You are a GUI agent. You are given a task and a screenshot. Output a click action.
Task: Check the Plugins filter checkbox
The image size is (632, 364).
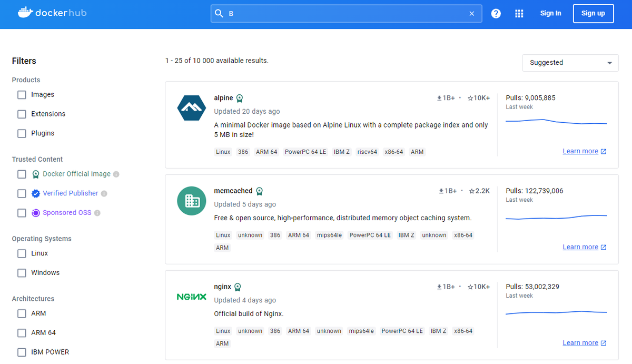[x=22, y=134]
